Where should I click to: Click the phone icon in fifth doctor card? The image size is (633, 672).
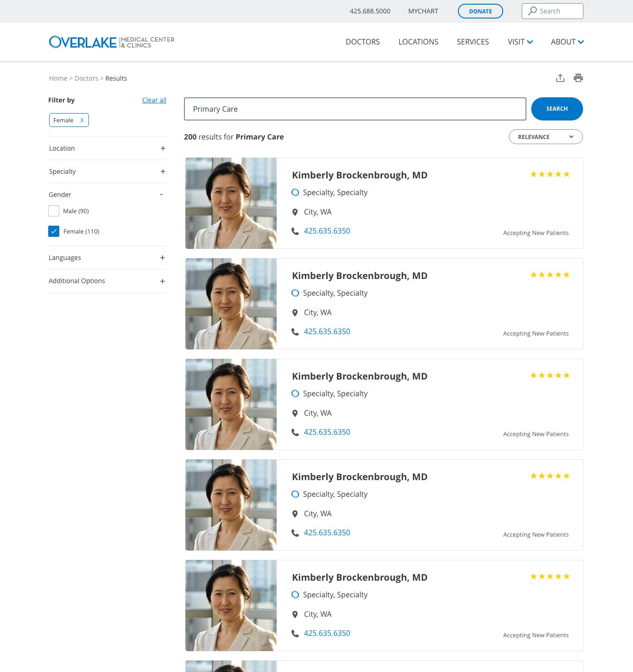[295, 633]
